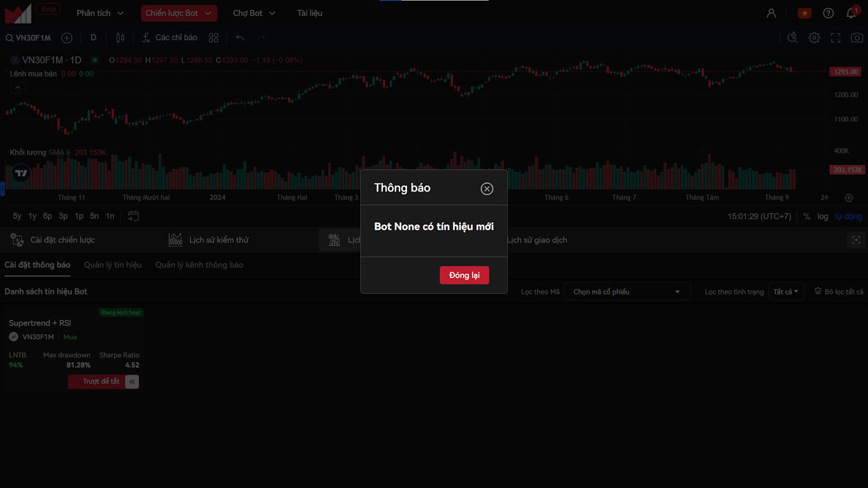Click the slider double-chevron handle
Viewport: 868px width, 488px height.
[132, 382]
